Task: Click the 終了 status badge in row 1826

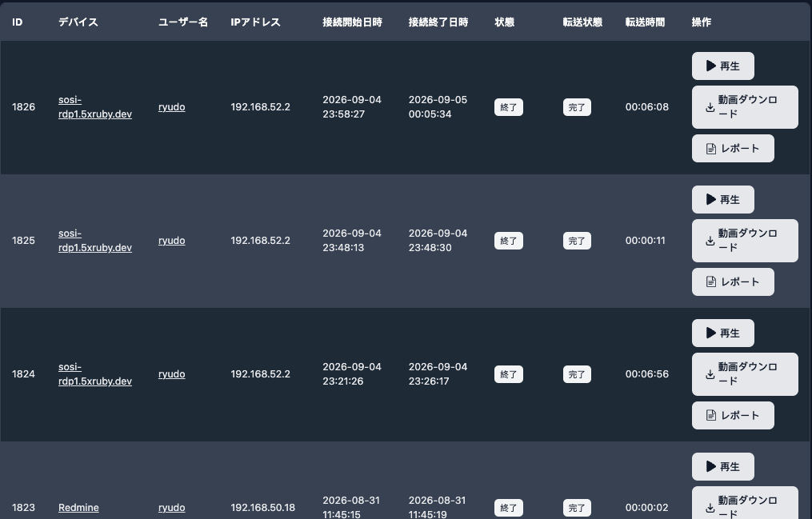Action: (509, 107)
